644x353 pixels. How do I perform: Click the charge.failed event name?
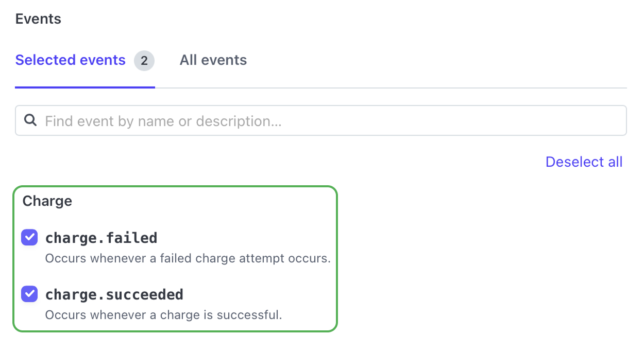click(x=101, y=238)
